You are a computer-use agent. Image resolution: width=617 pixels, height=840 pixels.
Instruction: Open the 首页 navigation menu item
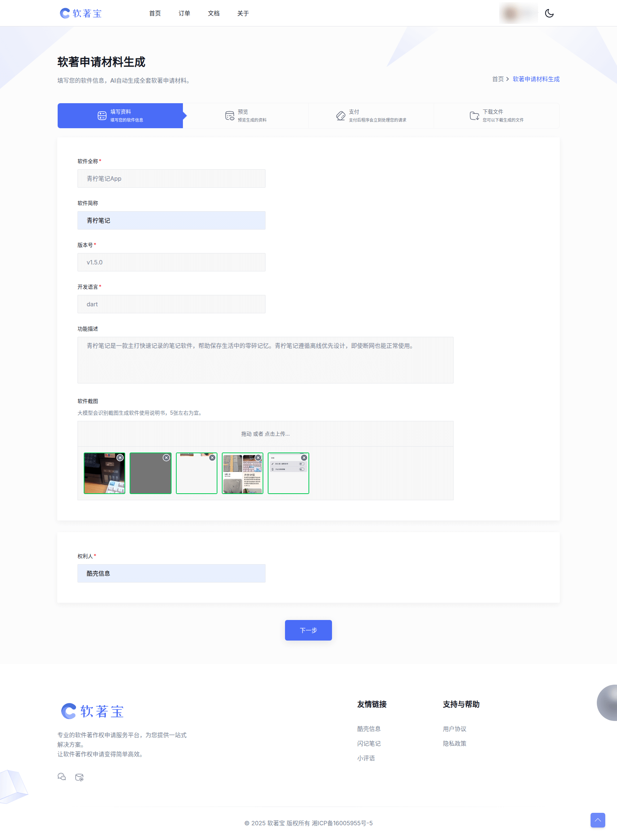tap(155, 14)
